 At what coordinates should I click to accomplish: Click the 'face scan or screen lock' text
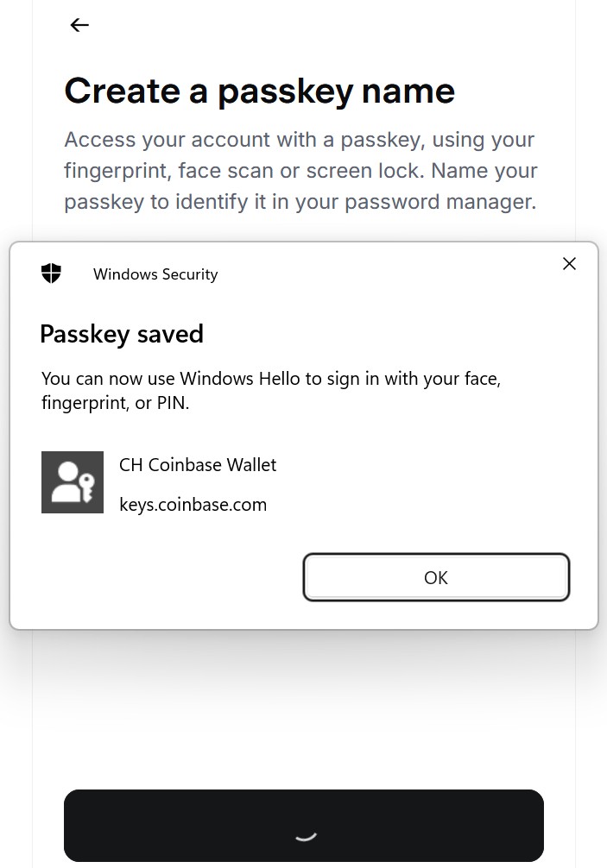(x=301, y=171)
